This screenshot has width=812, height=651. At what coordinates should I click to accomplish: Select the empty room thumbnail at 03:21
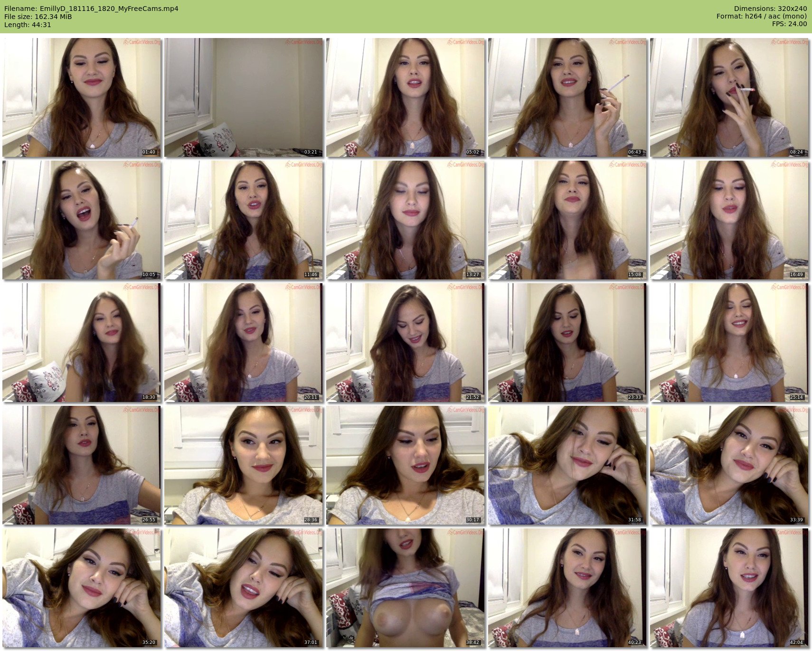[244, 97]
